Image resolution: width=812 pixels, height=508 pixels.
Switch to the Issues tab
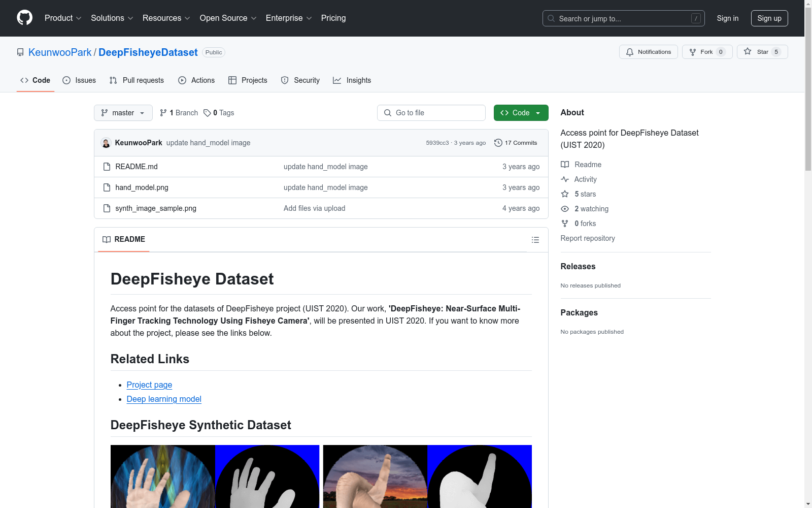point(79,80)
